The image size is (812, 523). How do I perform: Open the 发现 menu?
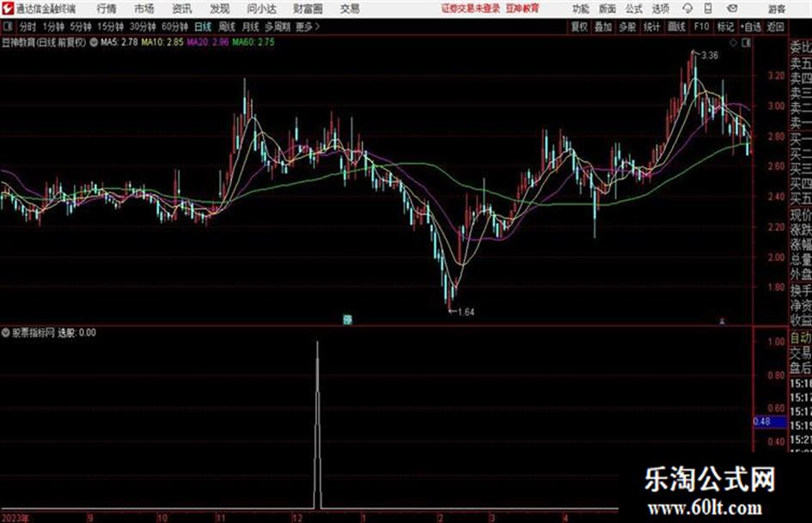[x=220, y=9]
